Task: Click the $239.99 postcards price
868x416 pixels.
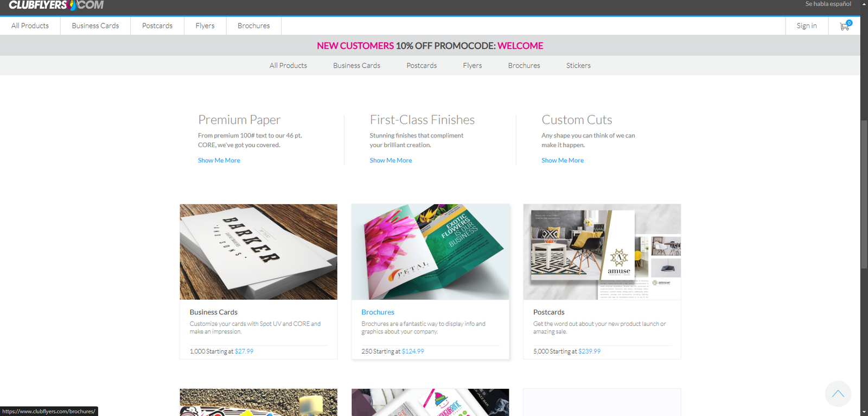Action: tap(589, 351)
